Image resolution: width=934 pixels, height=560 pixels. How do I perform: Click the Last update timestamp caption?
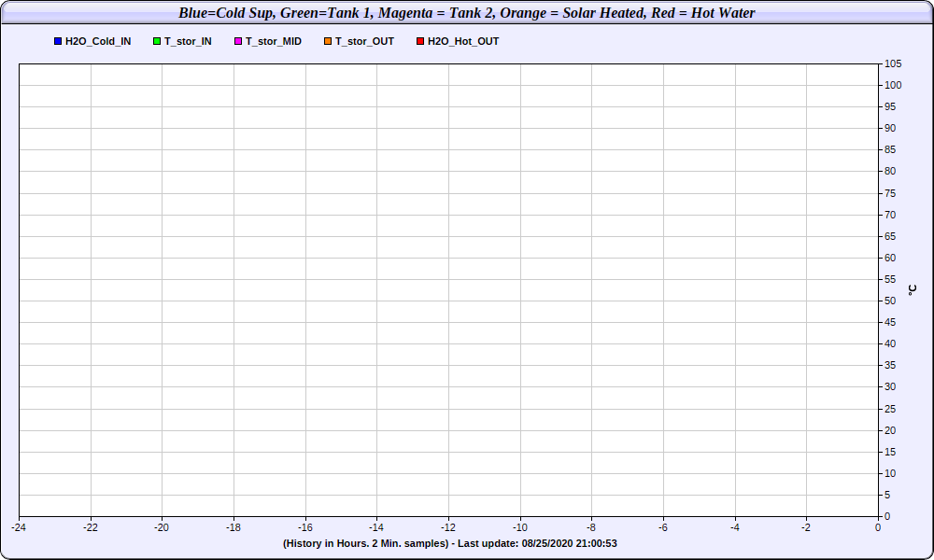pyautogui.click(x=450, y=543)
